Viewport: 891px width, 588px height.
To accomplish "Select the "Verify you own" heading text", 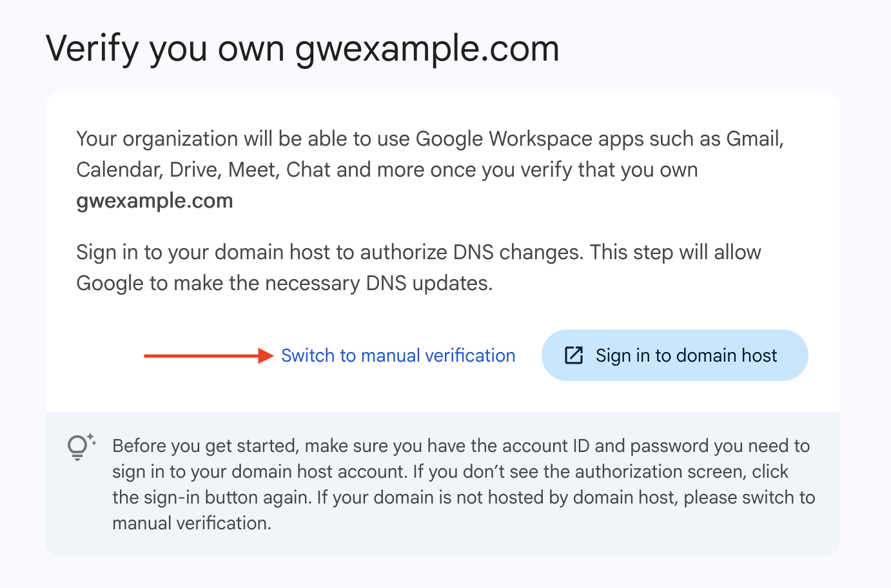I will pos(165,49).
